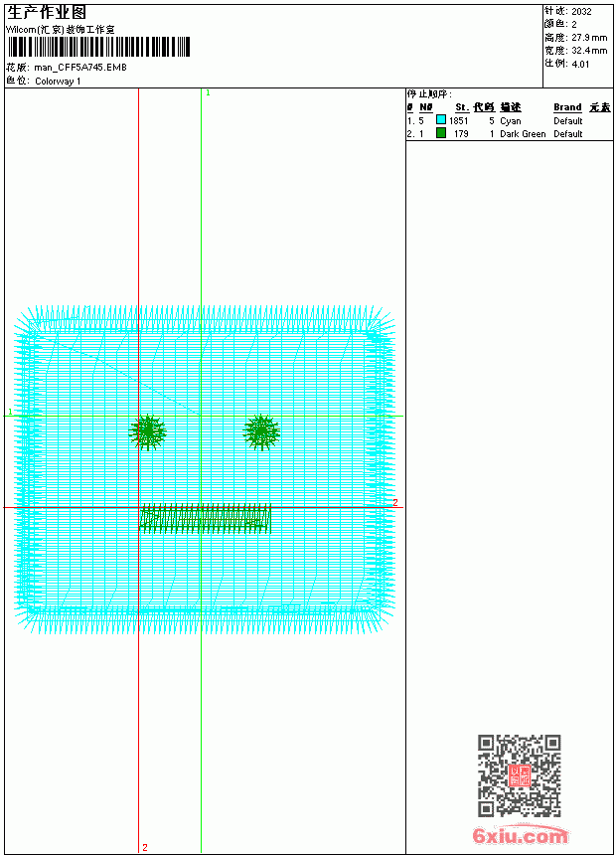Click the red marker 2 at right of horizontal line
The height and width of the screenshot is (855, 616).
(x=395, y=502)
